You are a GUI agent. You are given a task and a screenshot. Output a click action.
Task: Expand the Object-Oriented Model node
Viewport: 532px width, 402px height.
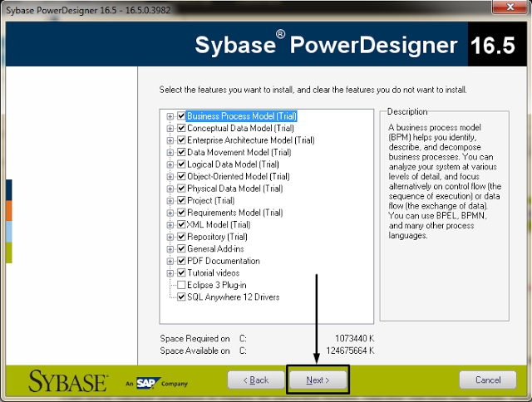pos(170,177)
